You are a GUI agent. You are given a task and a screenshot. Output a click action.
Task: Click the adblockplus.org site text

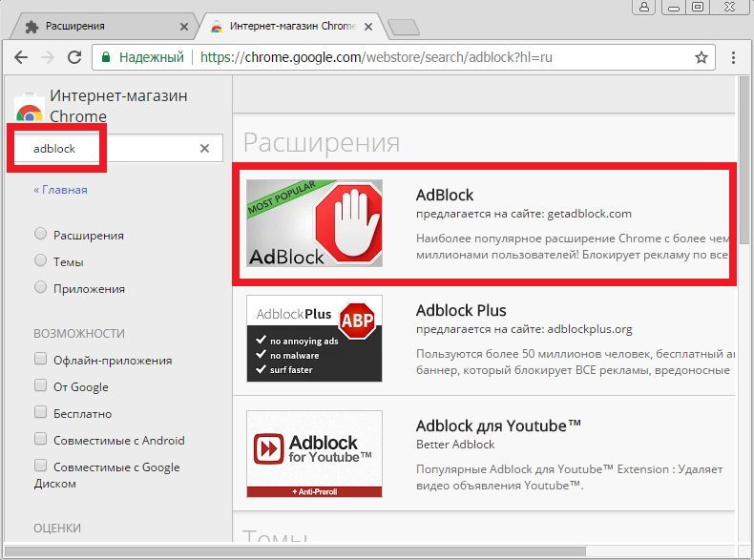590,329
